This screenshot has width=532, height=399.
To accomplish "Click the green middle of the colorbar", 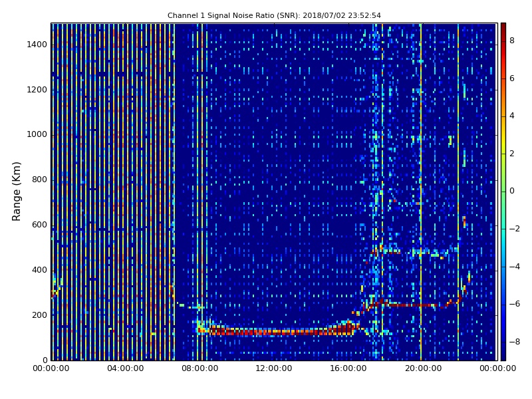I will [503, 191].
